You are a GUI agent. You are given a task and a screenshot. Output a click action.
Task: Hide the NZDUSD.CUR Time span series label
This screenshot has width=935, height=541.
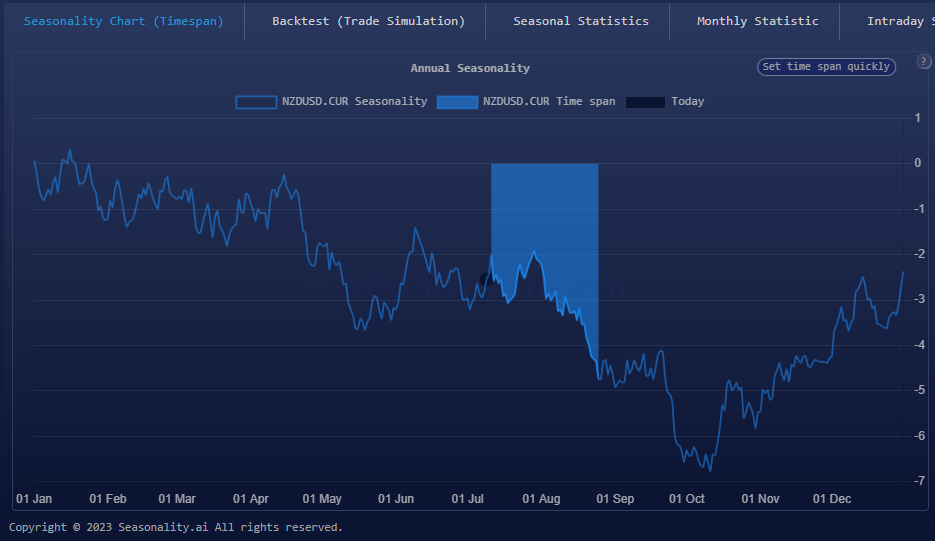pyautogui.click(x=549, y=101)
